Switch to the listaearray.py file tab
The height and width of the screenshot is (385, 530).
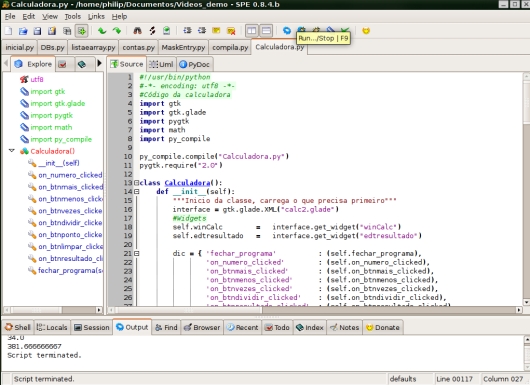pos(93,48)
